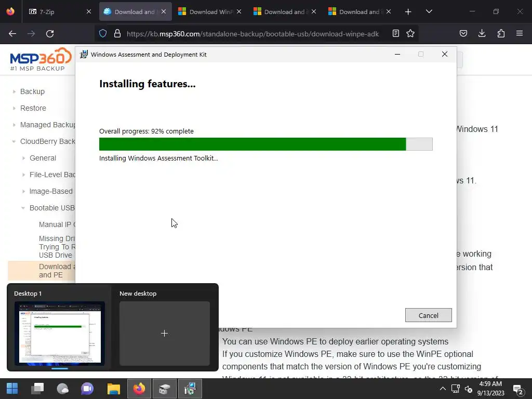Click the 'Overall progress: 92% complete' text
The height and width of the screenshot is (399, 532).
146,131
